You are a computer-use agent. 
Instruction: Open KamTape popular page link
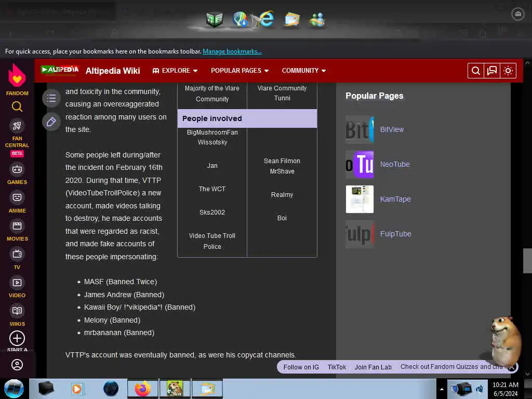[x=395, y=199]
